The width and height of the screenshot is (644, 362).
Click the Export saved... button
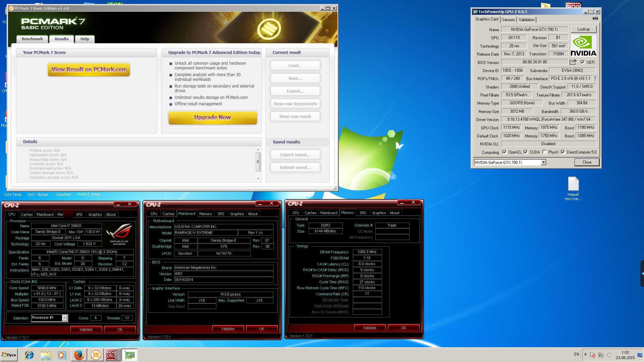[295, 155]
